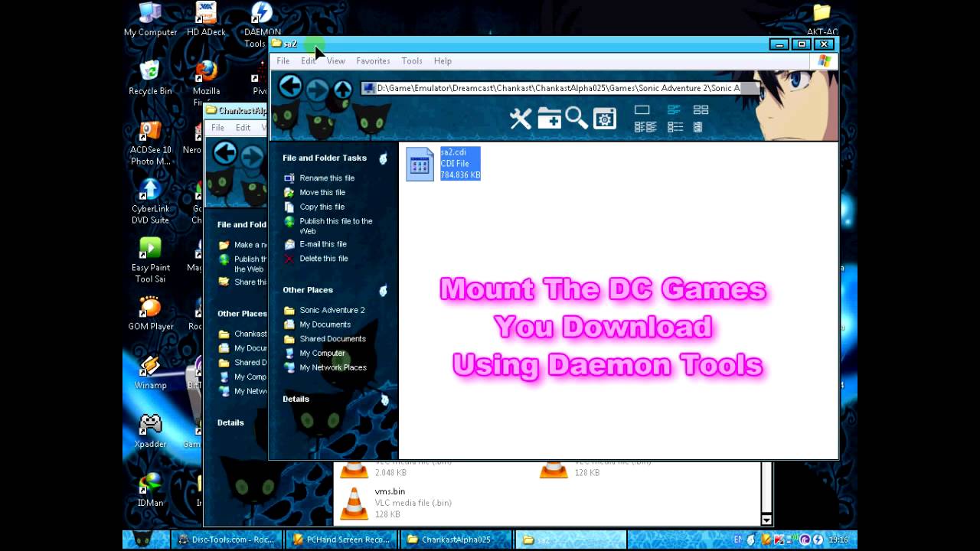The height and width of the screenshot is (551, 980).
Task: Switch to the four-square icons view
Action: coord(701,110)
